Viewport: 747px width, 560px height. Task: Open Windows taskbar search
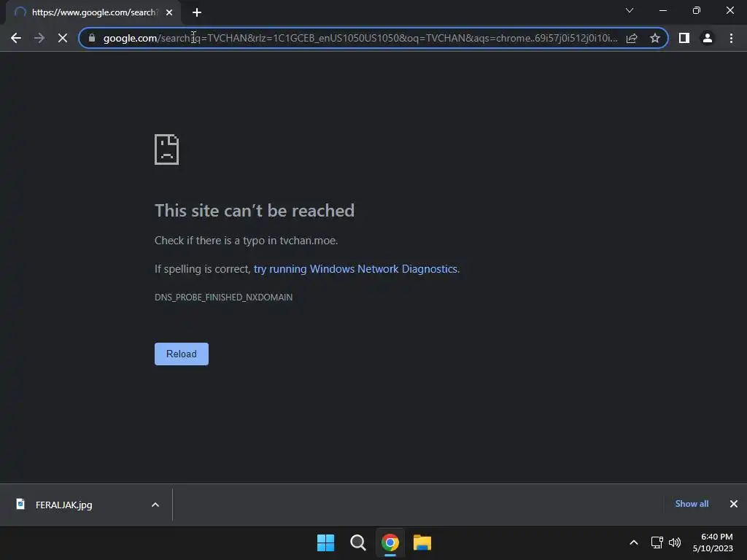click(x=357, y=542)
